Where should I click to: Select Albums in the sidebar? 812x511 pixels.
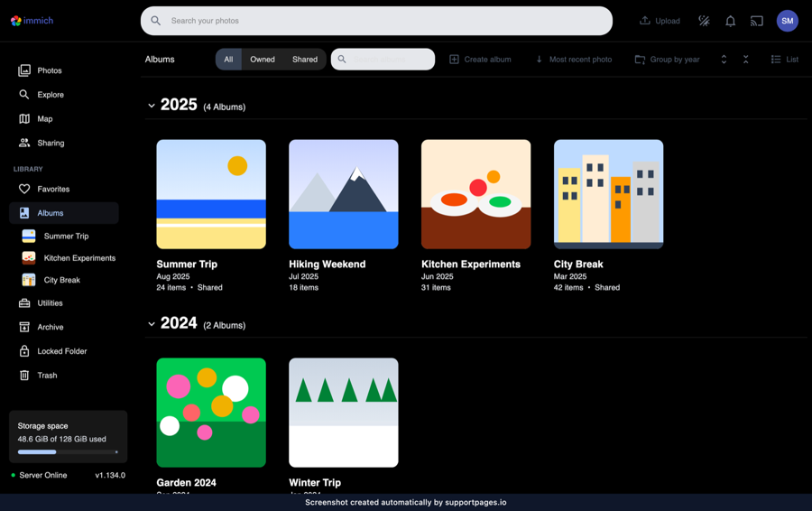[x=64, y=213]
